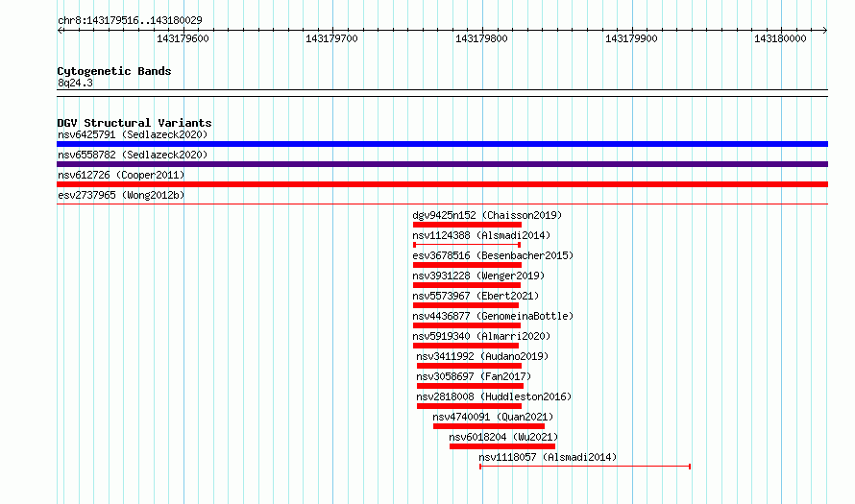Click the 143179600 ruler position label
855x504 pixels.
coord(183,38)
